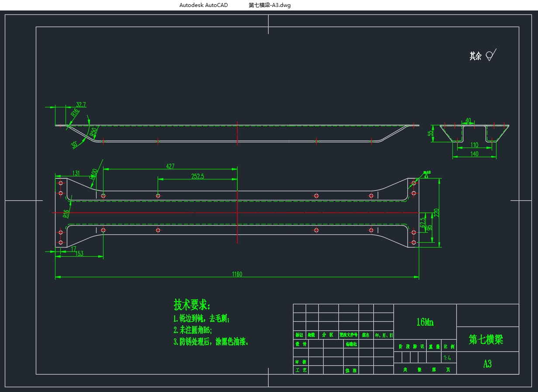Click the 30° angle dimension
The width and height of the screenshot is (538, 392).
[x=75, y=144]
